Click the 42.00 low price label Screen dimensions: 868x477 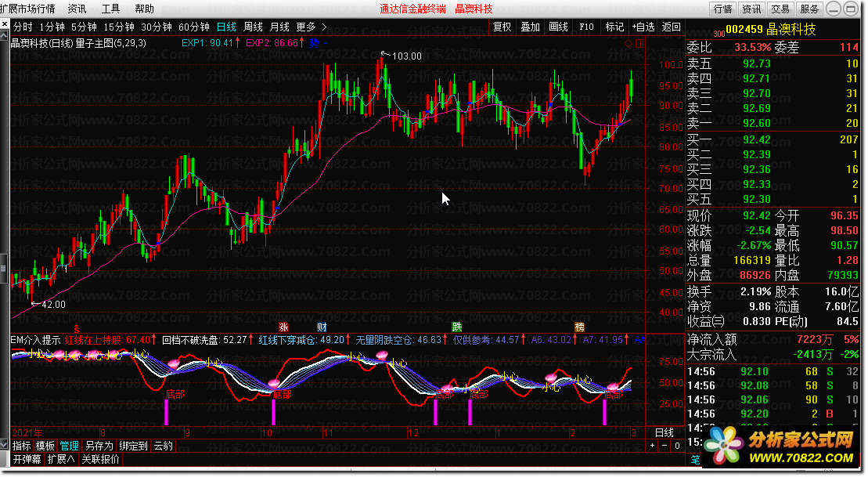[x=53, y=304]
